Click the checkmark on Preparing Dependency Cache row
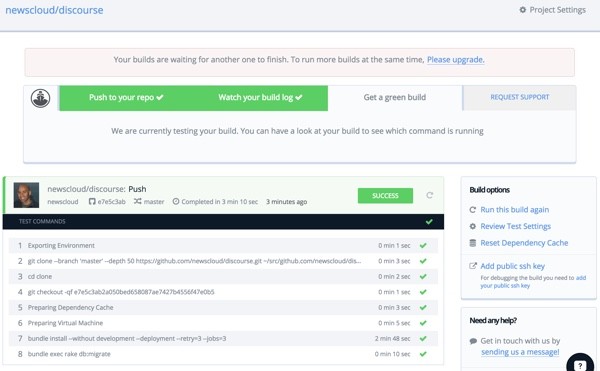The height and width of the screenshot is (371, 600). pyautogui.click(x=423, y=308)
